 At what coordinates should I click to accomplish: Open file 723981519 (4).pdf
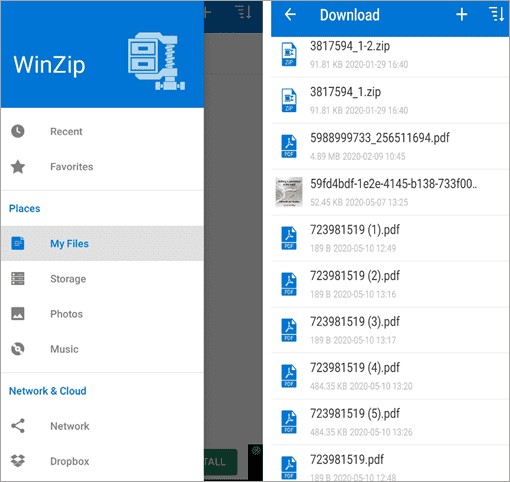point(390,376)
